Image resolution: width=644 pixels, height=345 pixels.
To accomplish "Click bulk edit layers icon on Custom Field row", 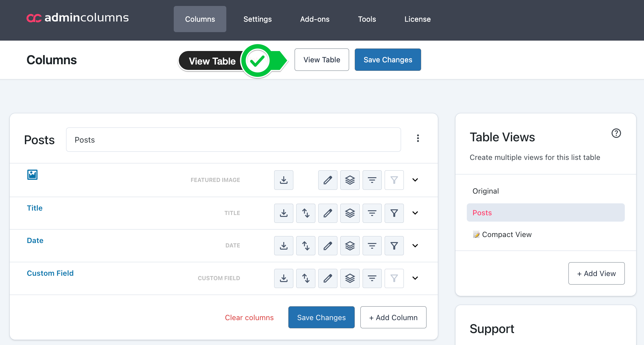I will (x=350, y=278).
